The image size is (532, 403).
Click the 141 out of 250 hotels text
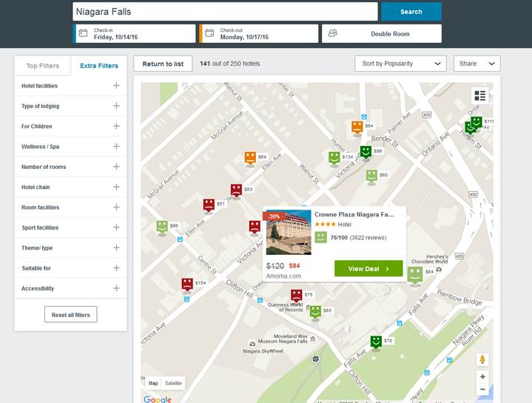229,64
